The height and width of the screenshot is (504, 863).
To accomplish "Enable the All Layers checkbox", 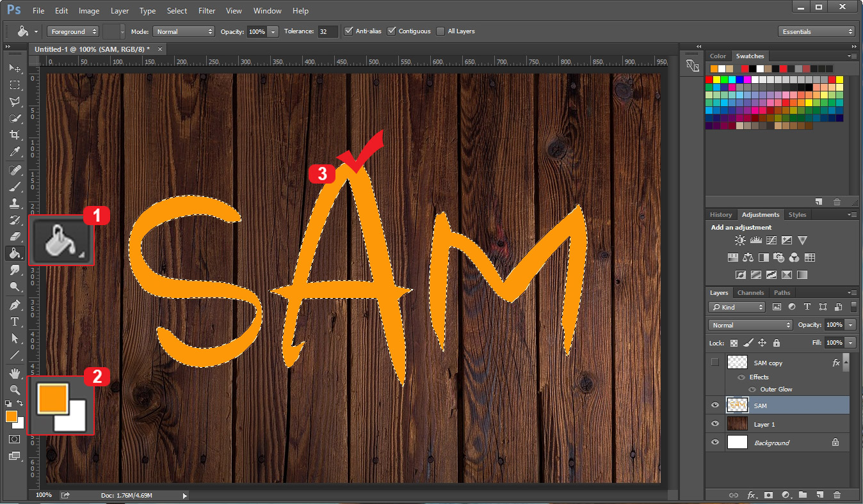I will 440,31.
